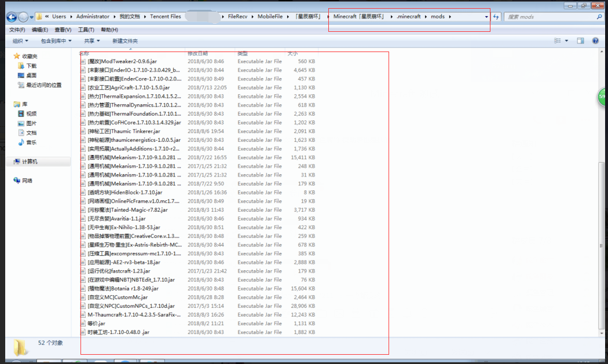Screen dimensions: 608x364
Task: Select the 音乐 library icon in sidebar
Action: tap(21, 142)
